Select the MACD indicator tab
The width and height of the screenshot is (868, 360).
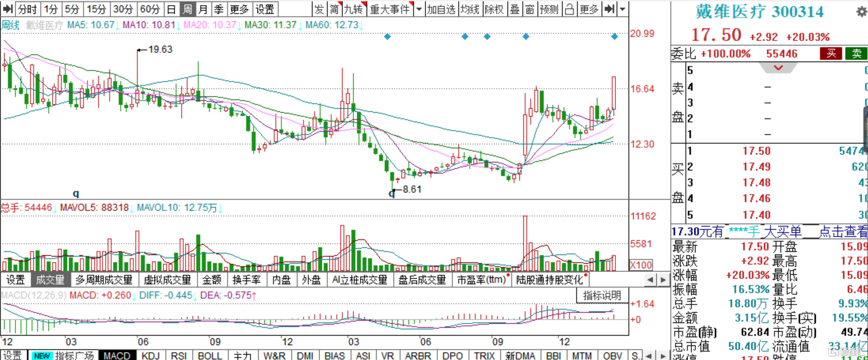point(117,355)
